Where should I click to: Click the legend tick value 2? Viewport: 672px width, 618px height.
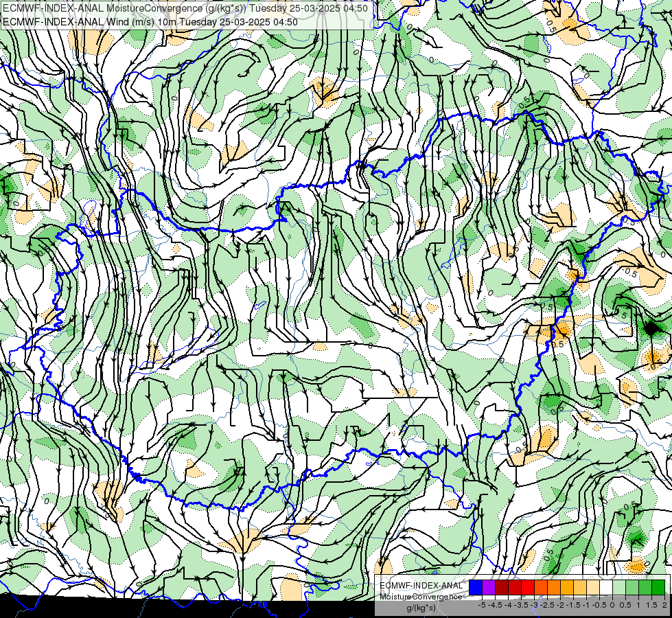(x=664, y=605)
